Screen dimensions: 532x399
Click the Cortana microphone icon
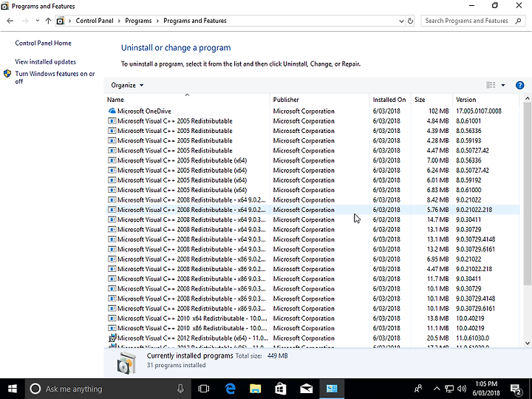(180, 389)
